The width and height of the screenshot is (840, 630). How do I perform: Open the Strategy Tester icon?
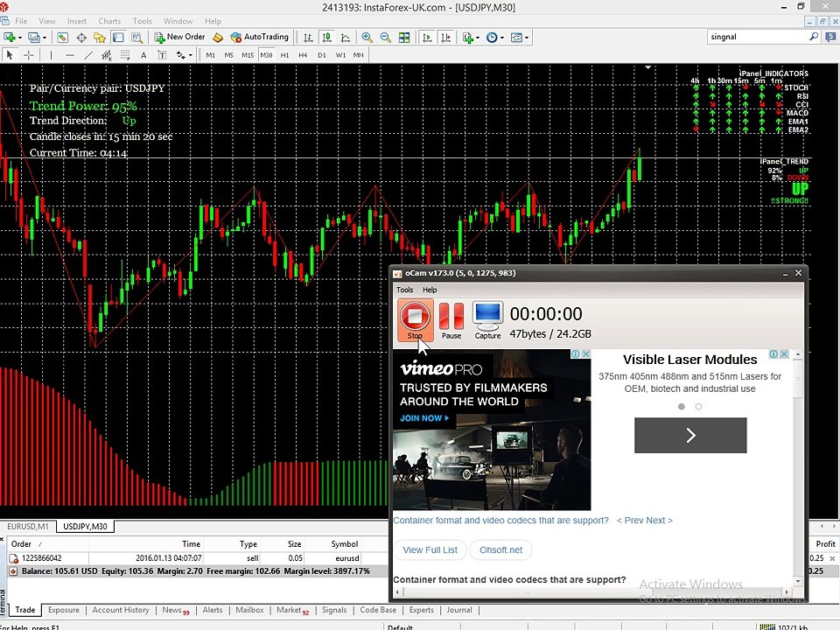pyautogui.click(x=137, y=37)
